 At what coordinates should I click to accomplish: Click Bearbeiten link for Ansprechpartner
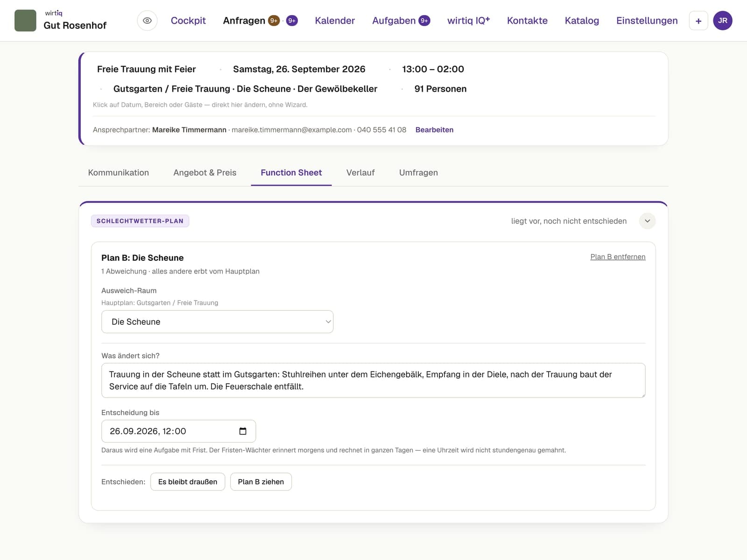434,130
